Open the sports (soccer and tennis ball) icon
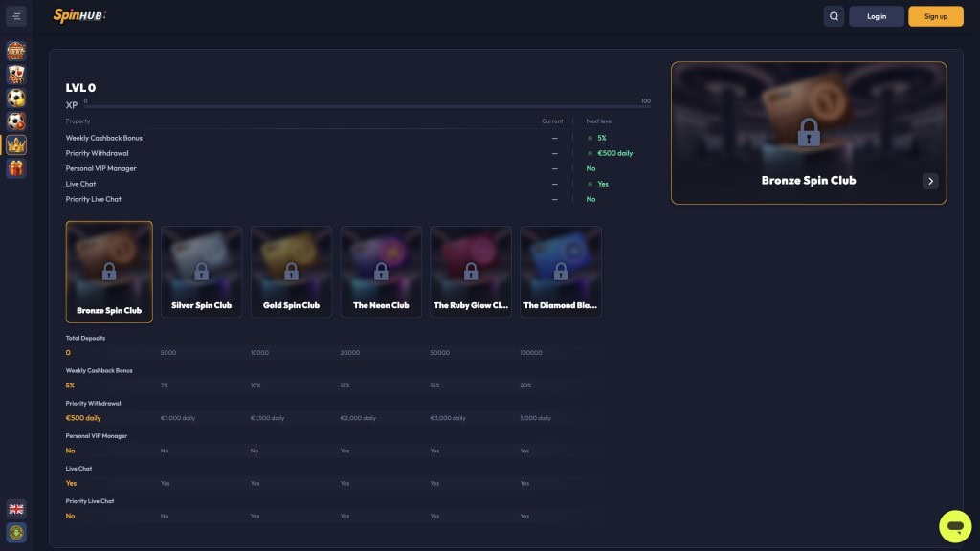The width and height of the screenshot is (980, 551). (x=16, y=98)
